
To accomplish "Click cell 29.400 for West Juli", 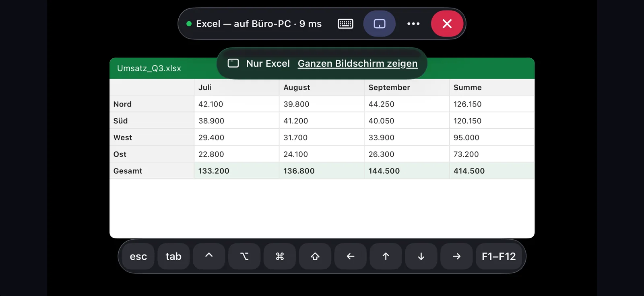I will [x=237, y=138].
